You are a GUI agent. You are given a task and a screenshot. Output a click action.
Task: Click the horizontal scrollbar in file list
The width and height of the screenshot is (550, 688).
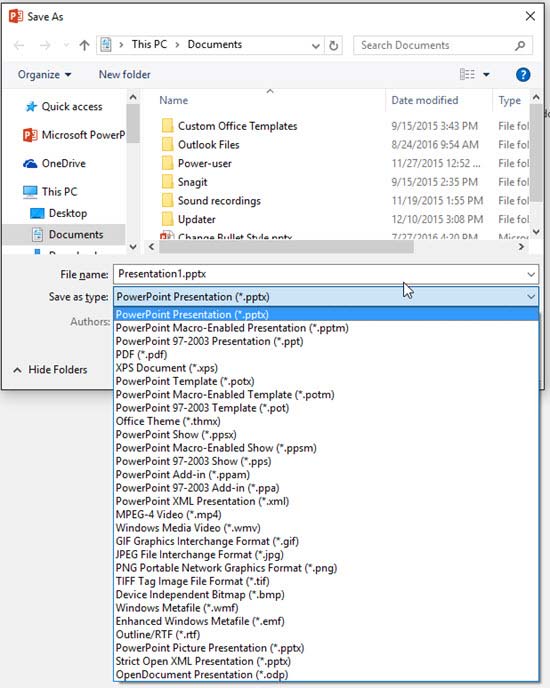coord(286,247)
